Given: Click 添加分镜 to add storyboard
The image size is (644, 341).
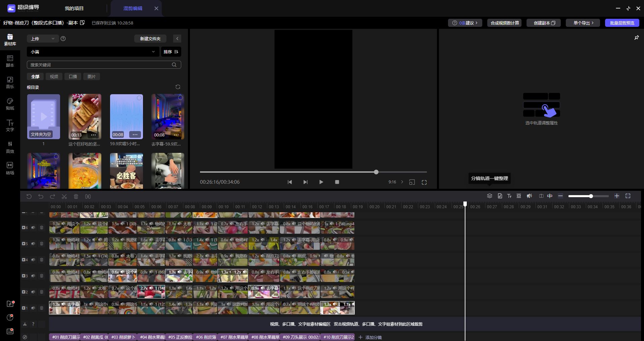Looking at the screenshot, I should (x=370, y=337).
